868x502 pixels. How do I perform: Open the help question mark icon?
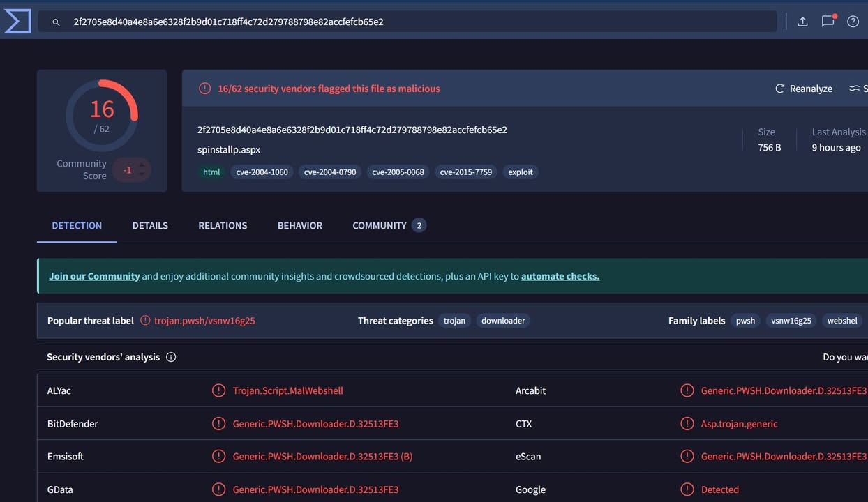pyautogui.click(x=853, y=22)
